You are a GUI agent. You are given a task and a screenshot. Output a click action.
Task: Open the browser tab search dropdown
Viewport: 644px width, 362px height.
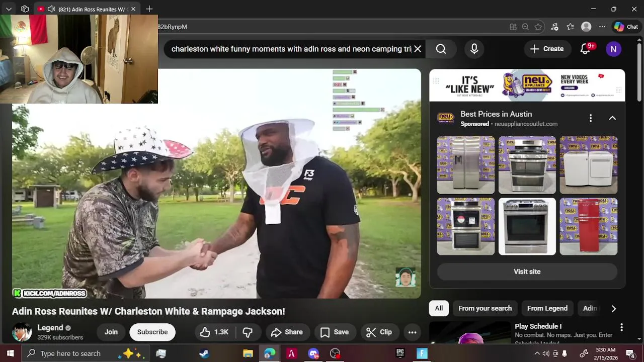click(x=9, y=9)
